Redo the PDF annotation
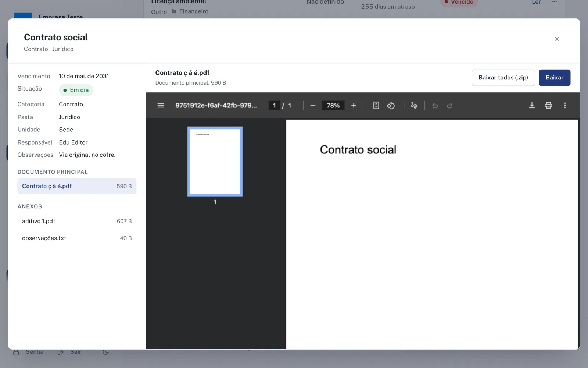 click(449, 106)
